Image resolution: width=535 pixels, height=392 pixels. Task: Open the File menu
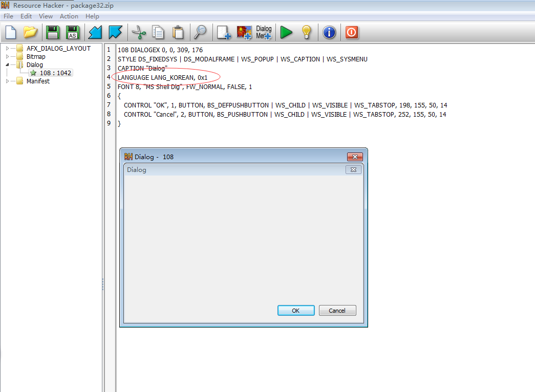(x=8, y=16)
